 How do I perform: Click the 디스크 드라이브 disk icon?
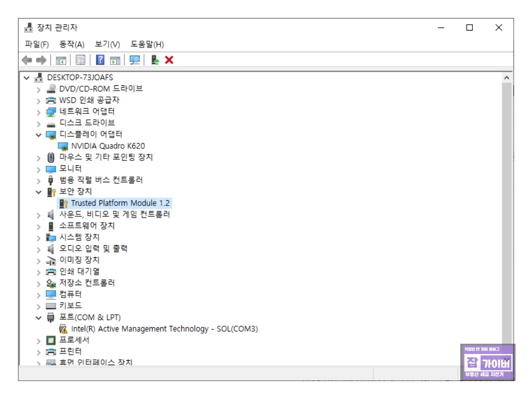point(51,124)
